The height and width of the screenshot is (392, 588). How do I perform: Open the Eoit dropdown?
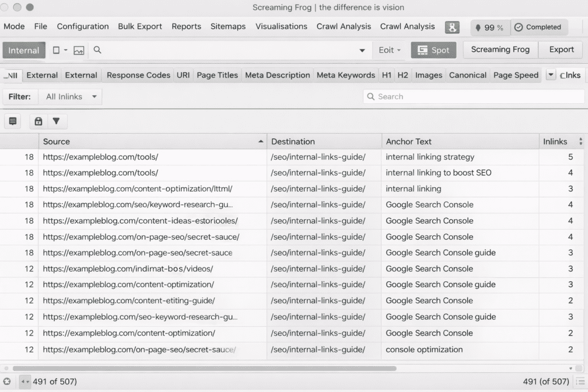pos(389,50)
